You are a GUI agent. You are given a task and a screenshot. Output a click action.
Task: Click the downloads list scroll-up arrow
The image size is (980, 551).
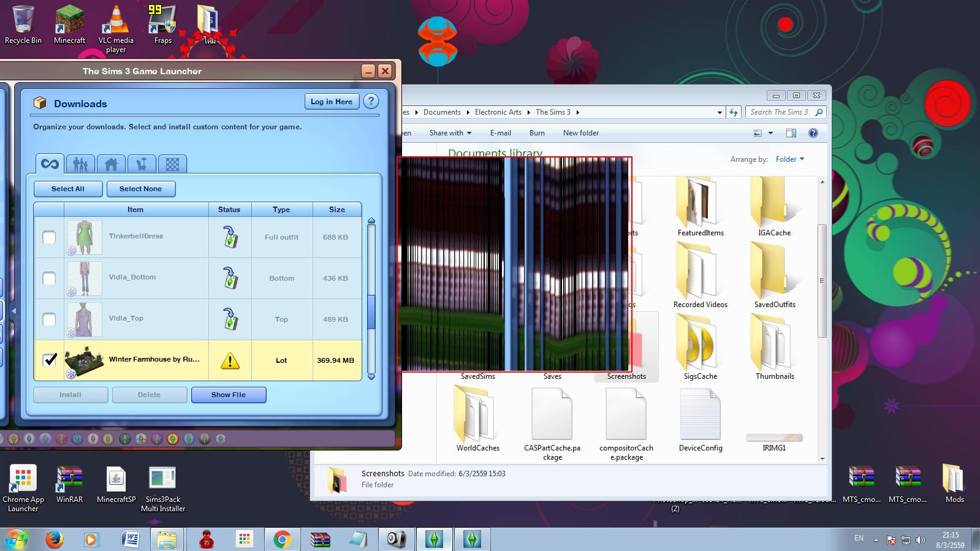[371, 221]
